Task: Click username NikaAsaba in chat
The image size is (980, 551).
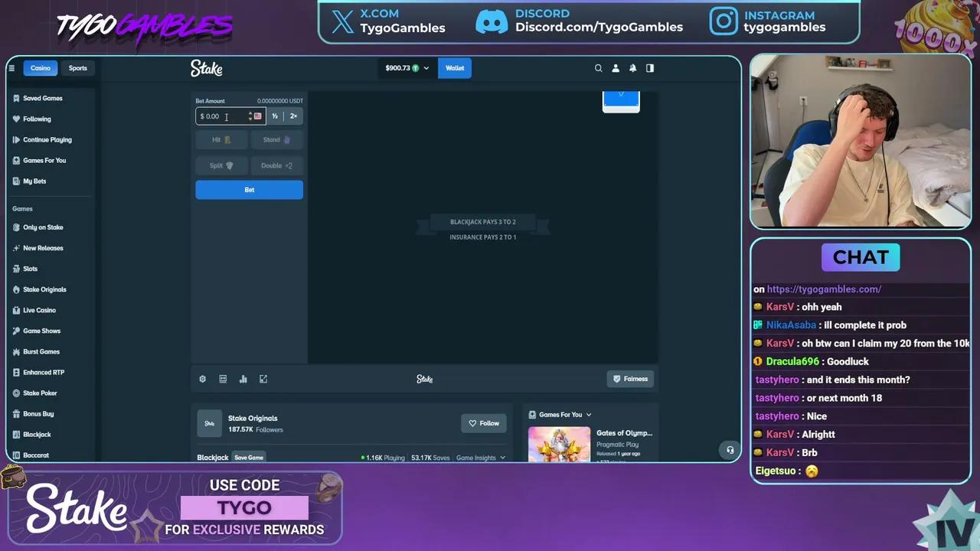Action: coord(791,325)
